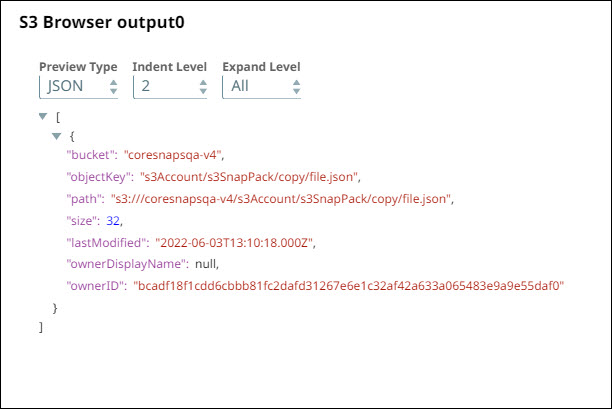
Task: Select the 2022-06-03 lastModified timestamp value
Action: [241, 242]
